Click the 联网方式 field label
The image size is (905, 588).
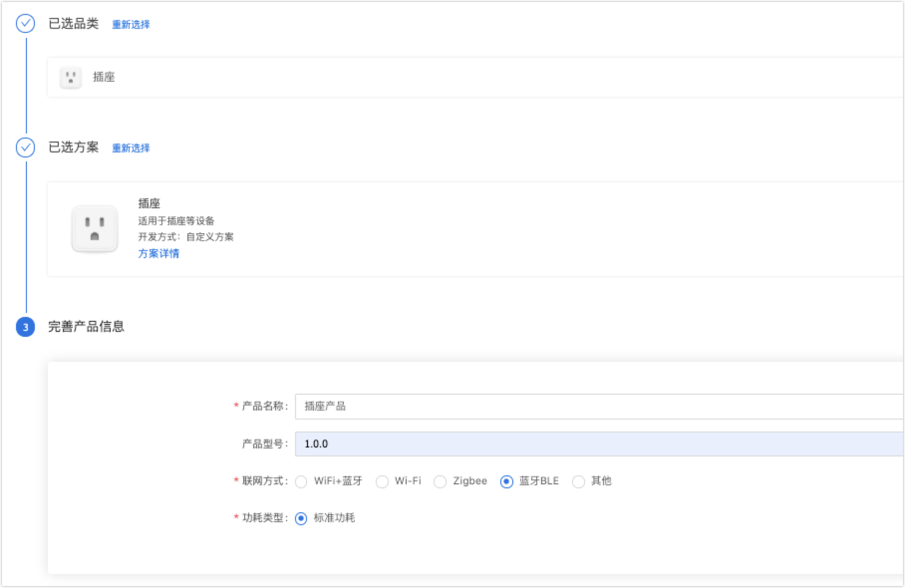coord(265,481)
